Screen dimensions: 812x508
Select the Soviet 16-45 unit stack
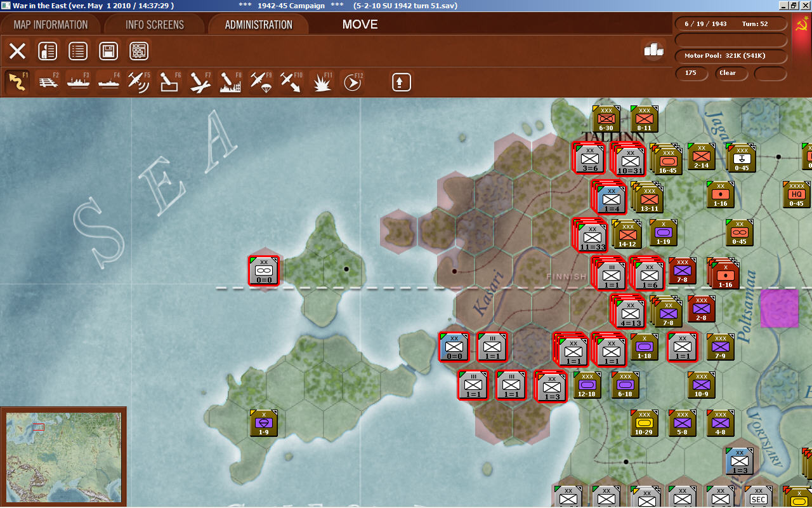pos(667,159)
